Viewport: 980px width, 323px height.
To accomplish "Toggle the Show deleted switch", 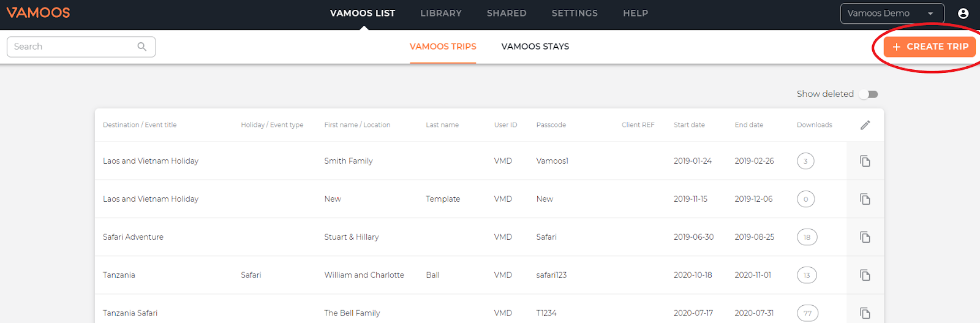I will click(x=869, y=94).
